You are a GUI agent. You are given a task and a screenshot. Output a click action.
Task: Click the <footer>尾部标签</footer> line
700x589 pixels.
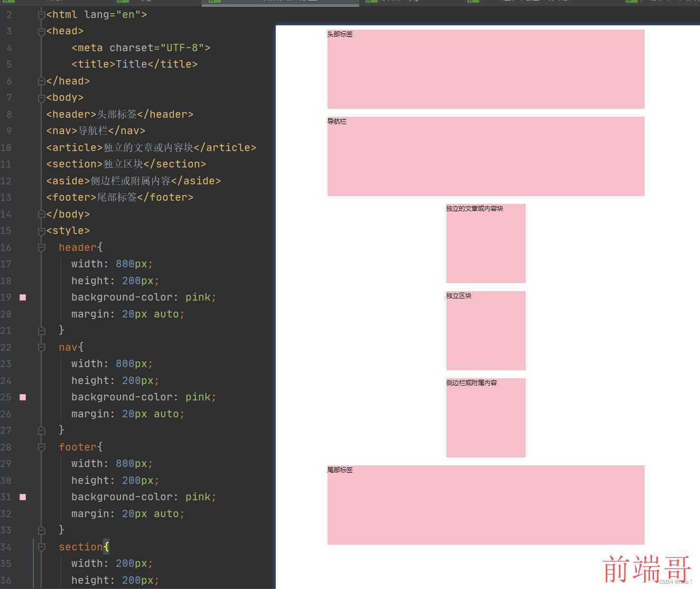pyautogui.click(x=120, y=198)
